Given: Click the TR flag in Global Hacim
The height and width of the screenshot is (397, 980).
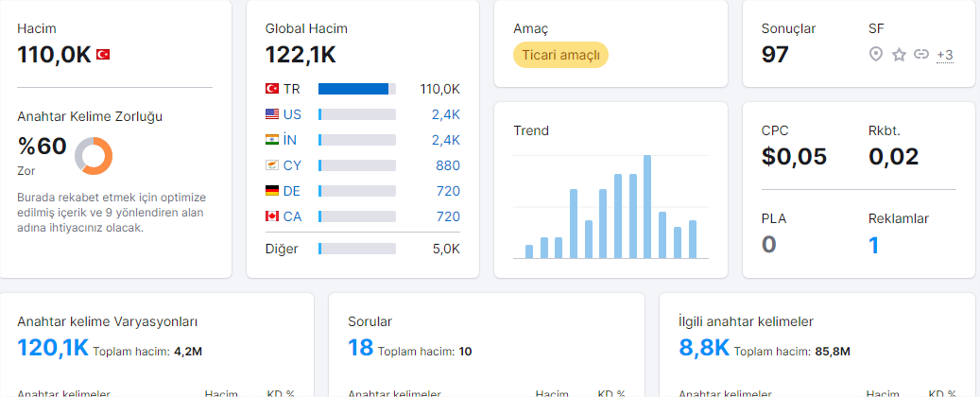Looking at the screenshot, I should click(272, 89).
